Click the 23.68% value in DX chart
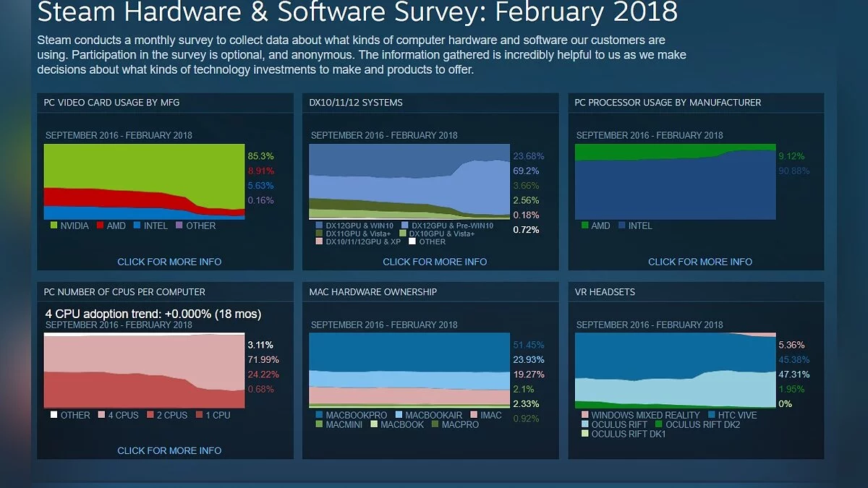The image size is (868, 488). (529, 156)
